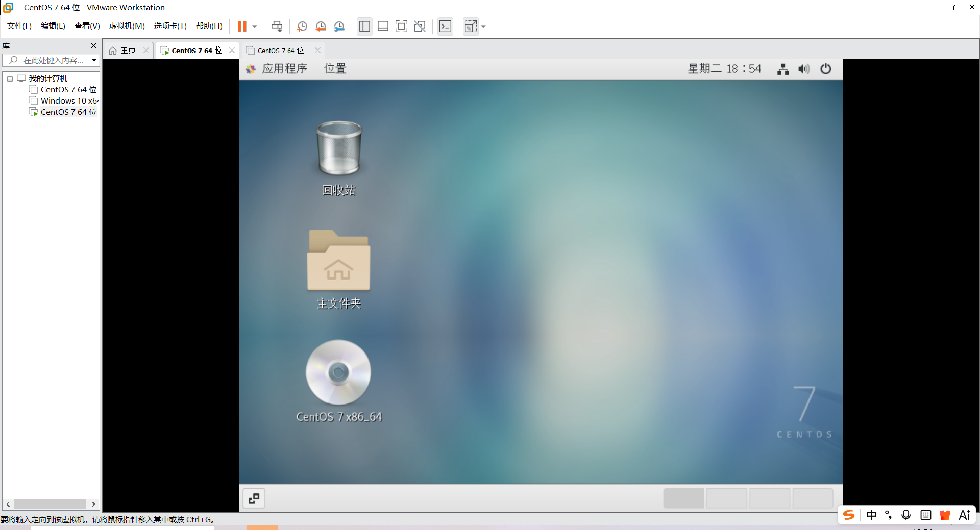Click the IME voice input microphone
Screen dimensions: 980x530
pyautogui.click(x=906, y=515)
